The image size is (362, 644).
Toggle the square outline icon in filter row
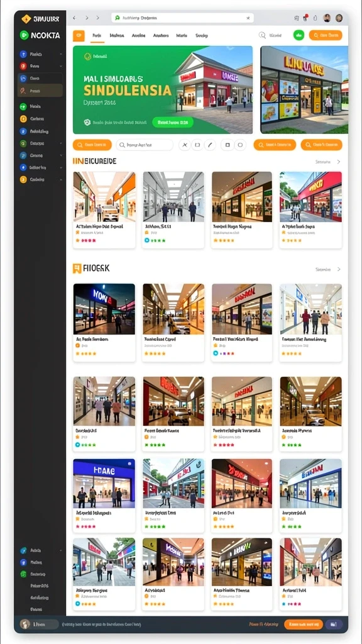[x=228, y=145]
